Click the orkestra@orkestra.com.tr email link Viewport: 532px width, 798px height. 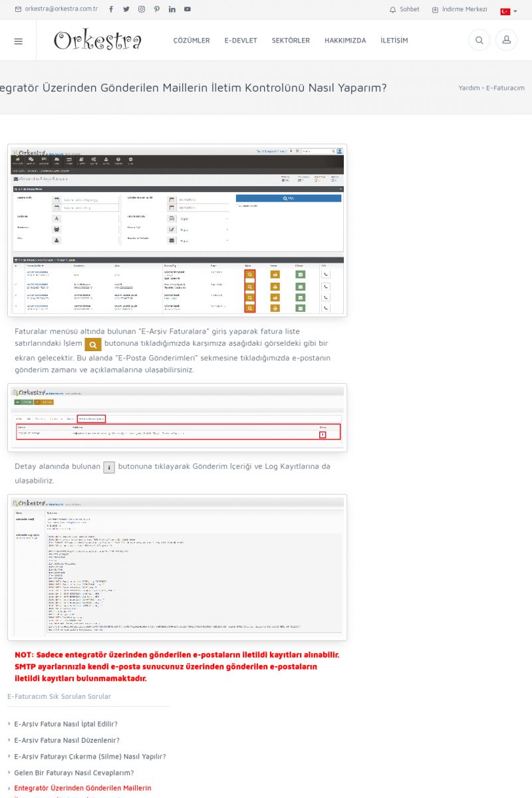point(57,9)
